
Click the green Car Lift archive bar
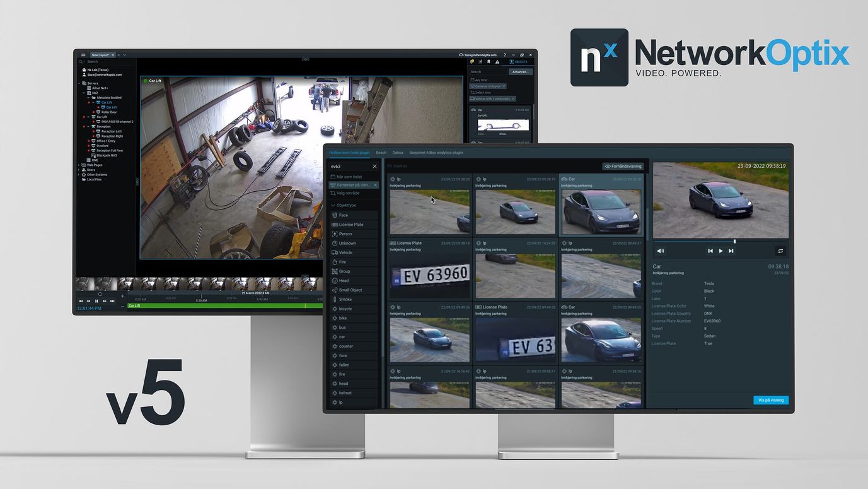click(x=224, y=305)
